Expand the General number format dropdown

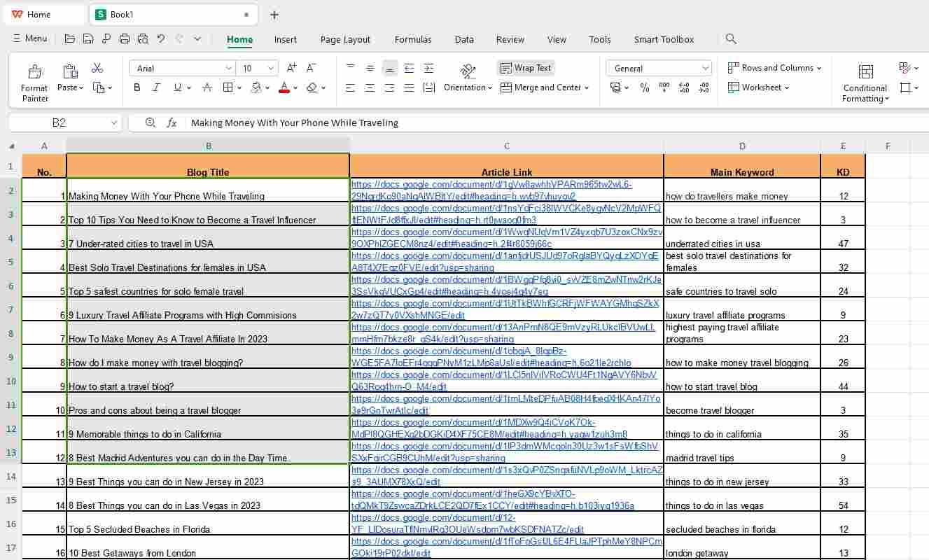705,69
